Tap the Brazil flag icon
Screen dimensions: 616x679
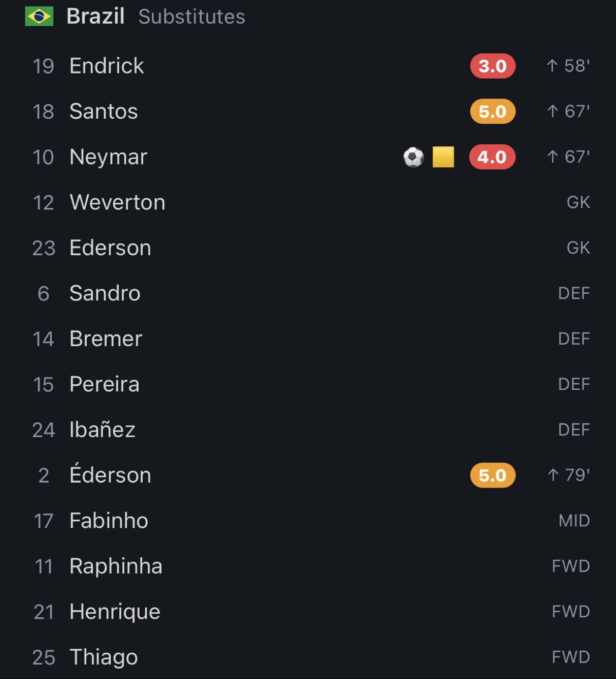pos(39,16)
